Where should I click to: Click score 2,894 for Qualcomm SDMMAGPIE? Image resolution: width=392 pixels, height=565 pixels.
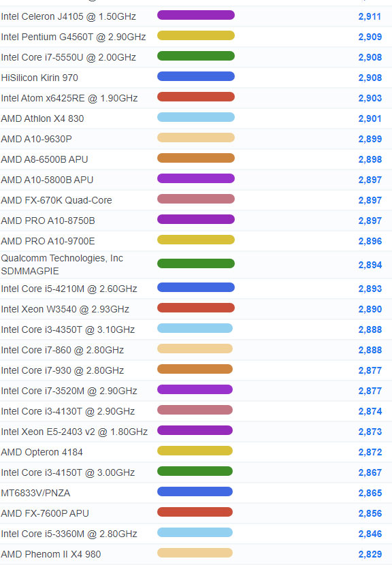(x=370, y=265)
